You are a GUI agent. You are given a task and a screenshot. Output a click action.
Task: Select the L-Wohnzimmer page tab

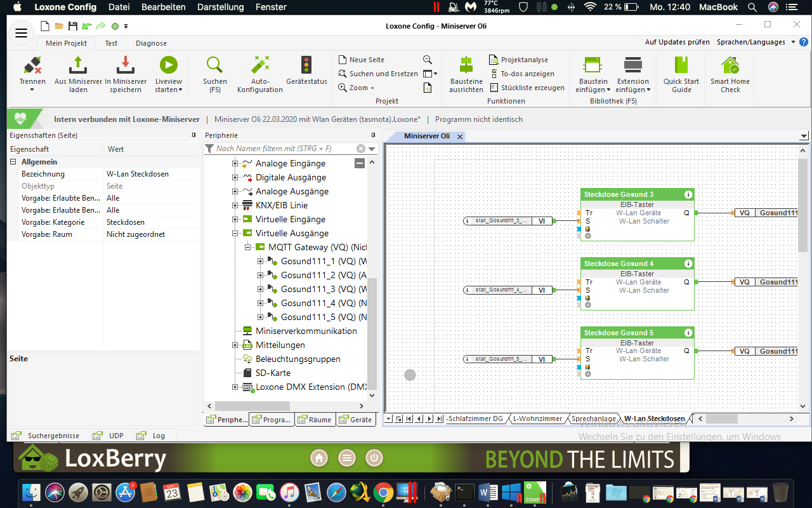tap(537, 419)
